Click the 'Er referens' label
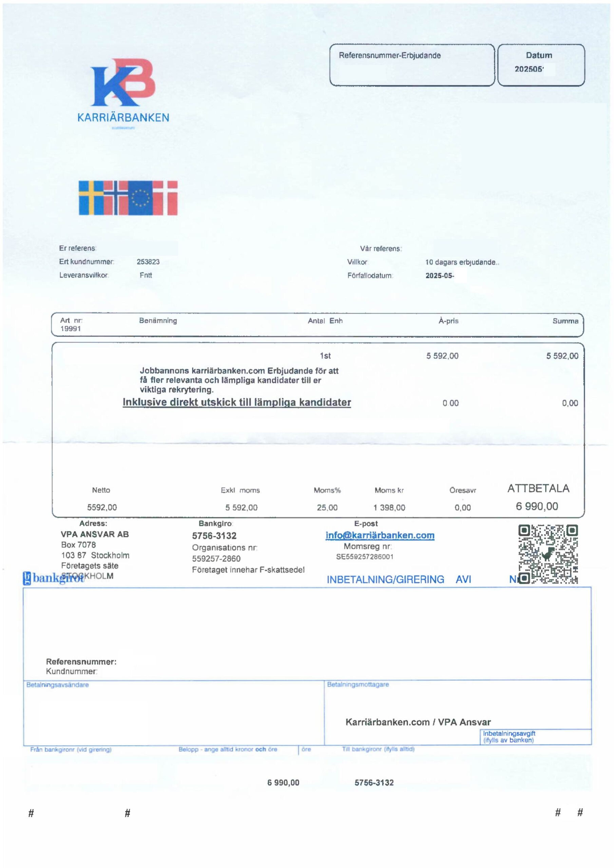The width and height of the screenshot is (614, 868). [78, 249]
